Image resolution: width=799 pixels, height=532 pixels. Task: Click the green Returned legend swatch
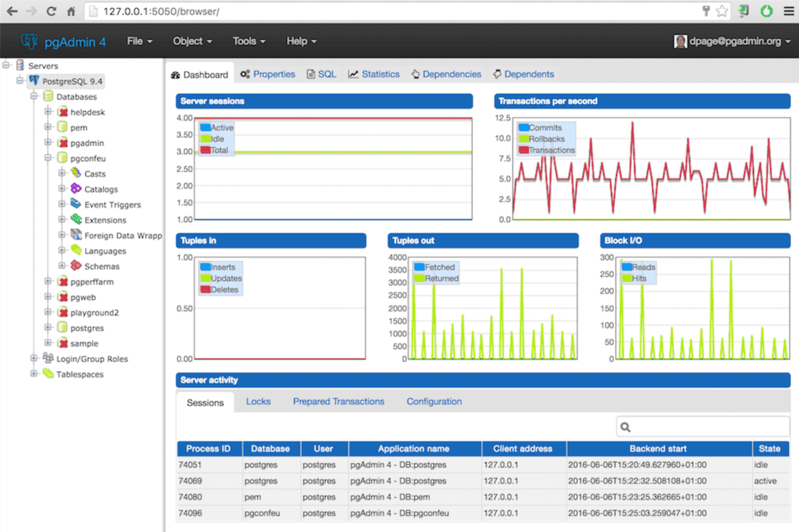419,278
